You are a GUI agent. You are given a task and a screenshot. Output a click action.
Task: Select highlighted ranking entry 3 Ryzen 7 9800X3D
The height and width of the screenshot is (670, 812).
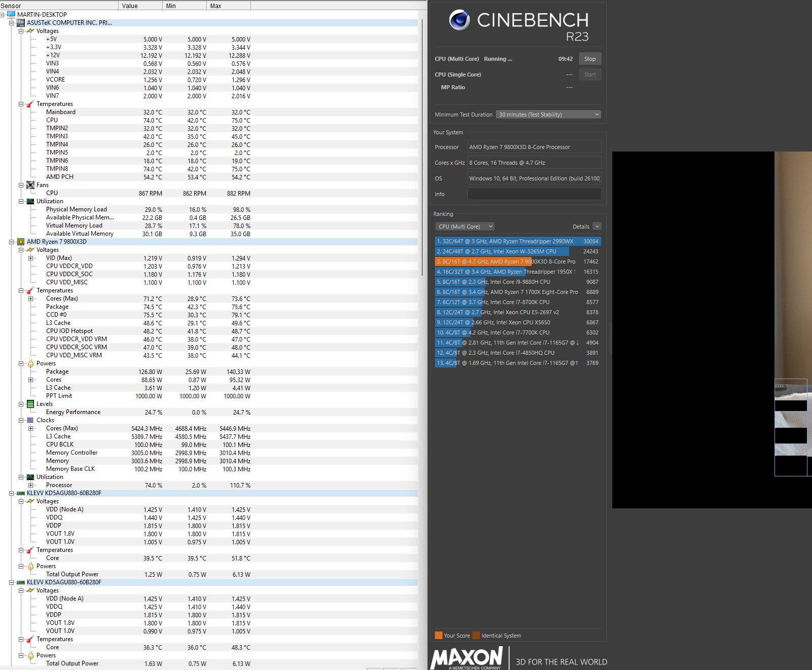tap(518, 262)
